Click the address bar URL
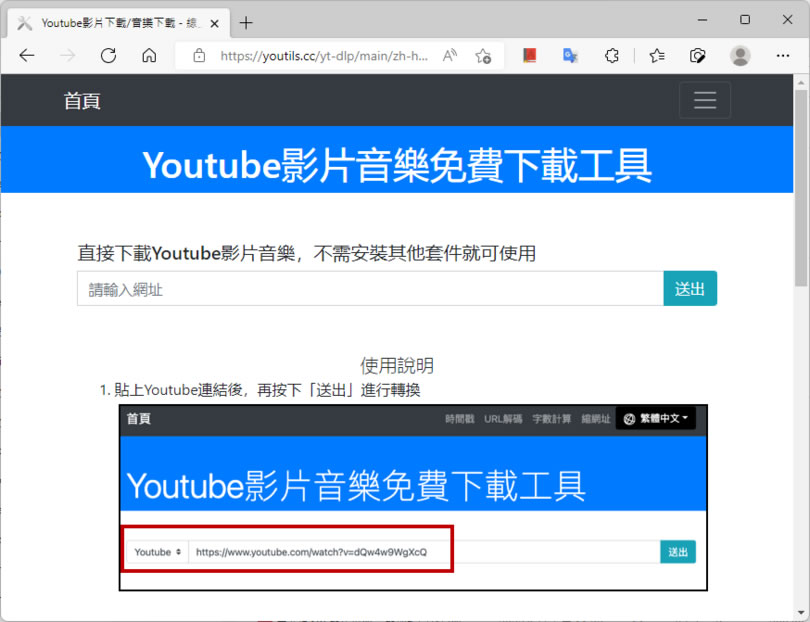Viewport: 810px width, 622px height. (x=324, y=56)
